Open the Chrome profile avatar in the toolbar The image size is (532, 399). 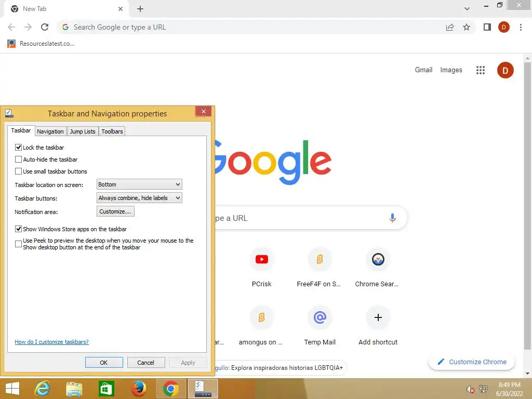[504, 27]
